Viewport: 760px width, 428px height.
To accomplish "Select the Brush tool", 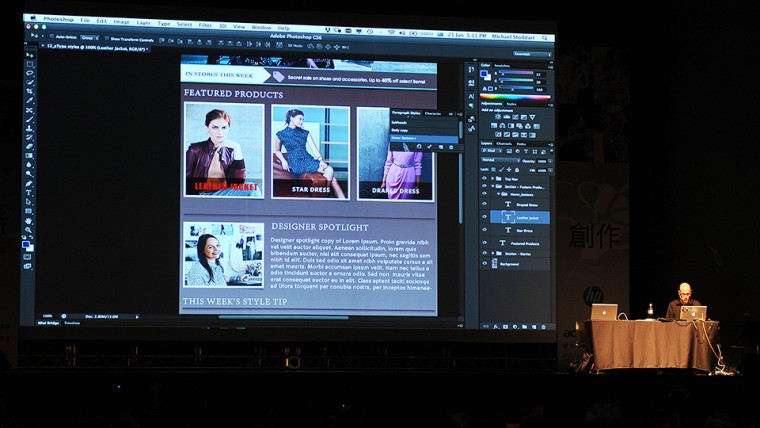I will (30, 119).
